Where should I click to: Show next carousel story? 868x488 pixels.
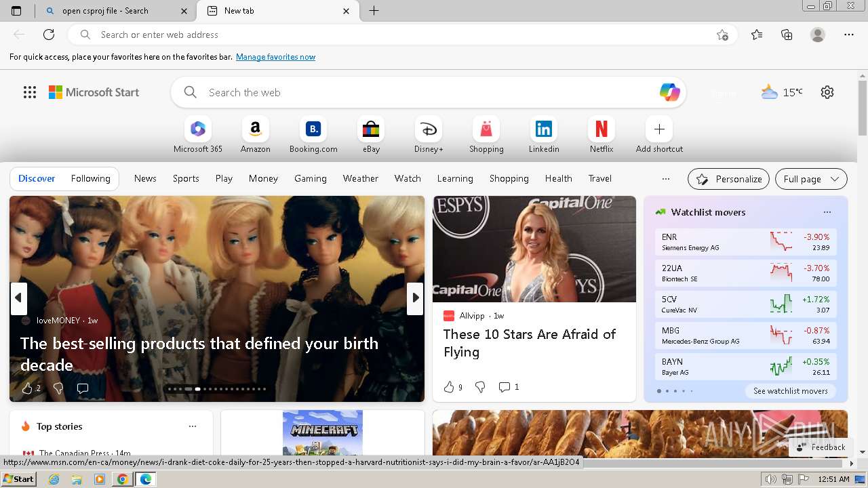(415, 298)
